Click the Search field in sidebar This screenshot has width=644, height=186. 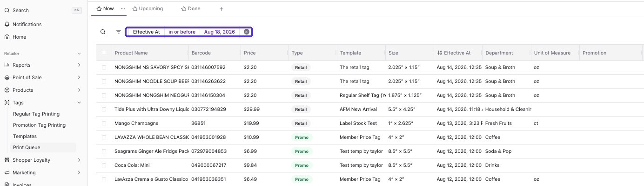tap(44, 10)
